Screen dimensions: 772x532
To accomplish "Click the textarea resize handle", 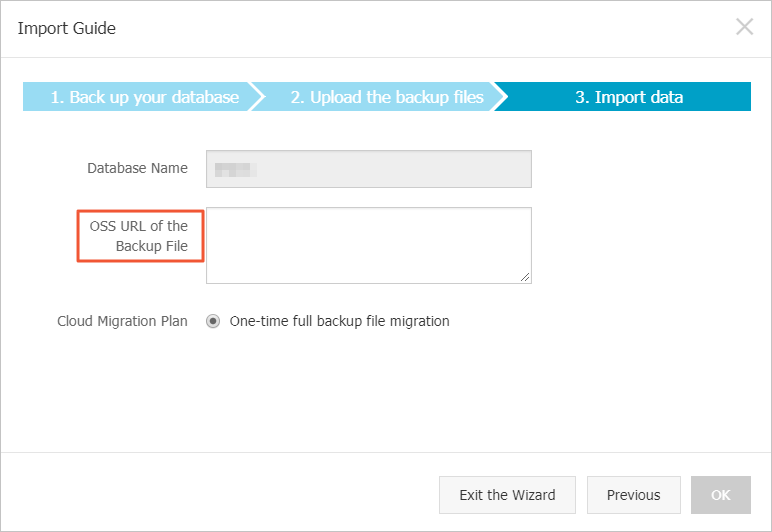I will (525, 277).
